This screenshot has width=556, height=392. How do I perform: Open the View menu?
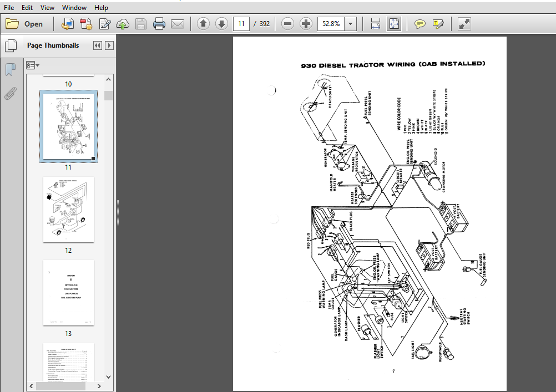tap(47, 7)
